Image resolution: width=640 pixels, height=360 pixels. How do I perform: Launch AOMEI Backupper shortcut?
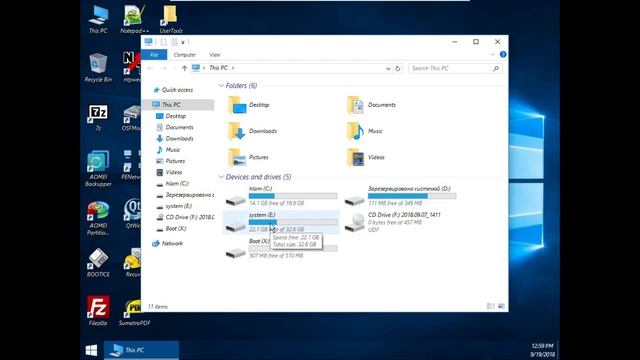(x=98, y=168)
